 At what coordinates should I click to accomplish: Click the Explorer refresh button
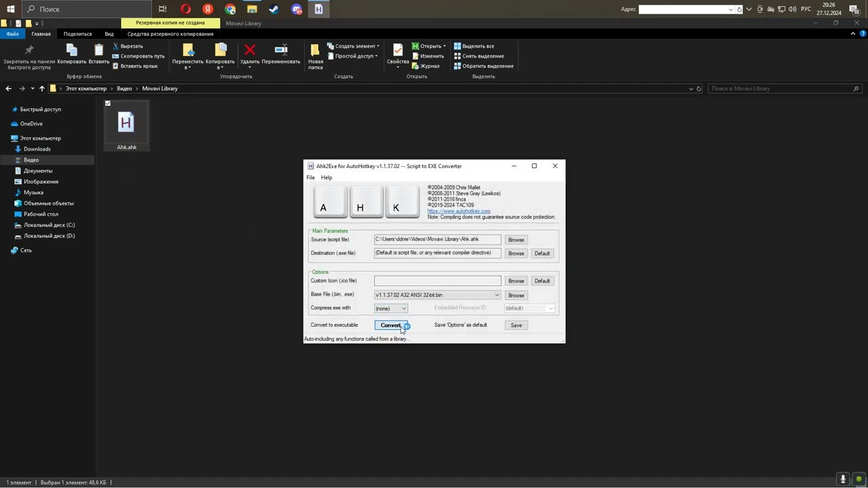pyautogui.click(x=699, y=89)
